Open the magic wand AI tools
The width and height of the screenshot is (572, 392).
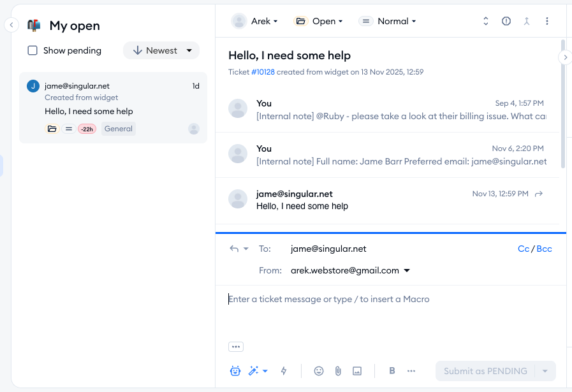coord(258,371)
